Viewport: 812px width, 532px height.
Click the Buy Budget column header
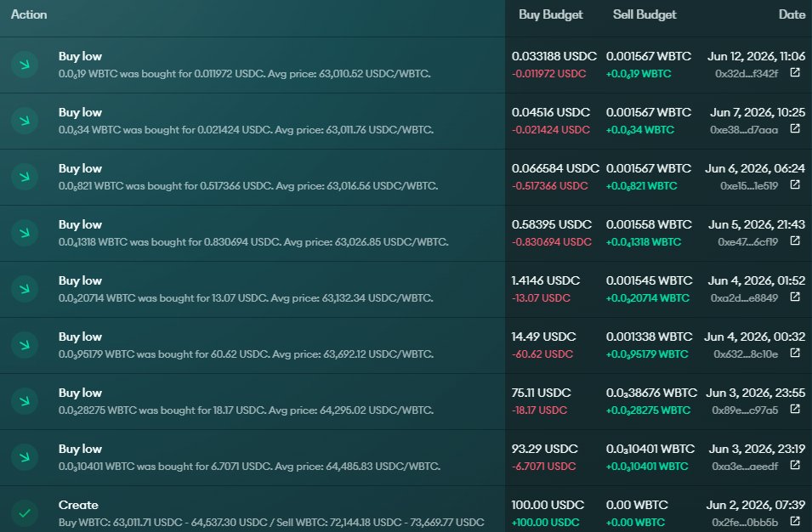(551, 14)
